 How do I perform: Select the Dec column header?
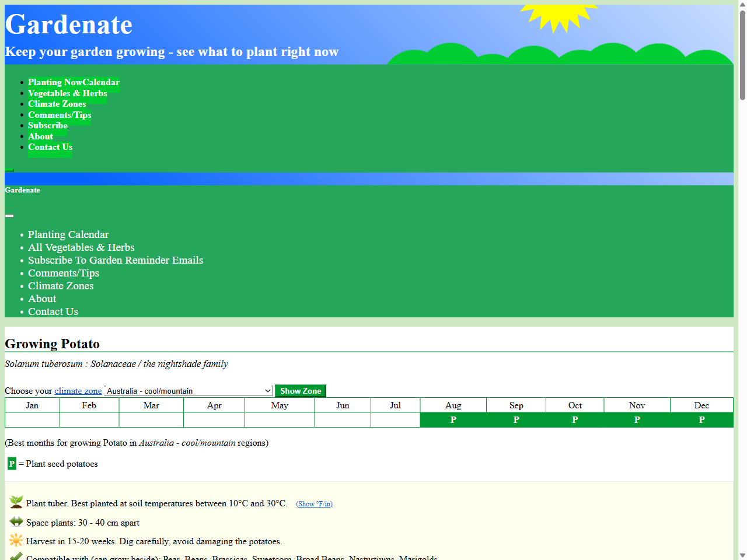click(702, 405)
